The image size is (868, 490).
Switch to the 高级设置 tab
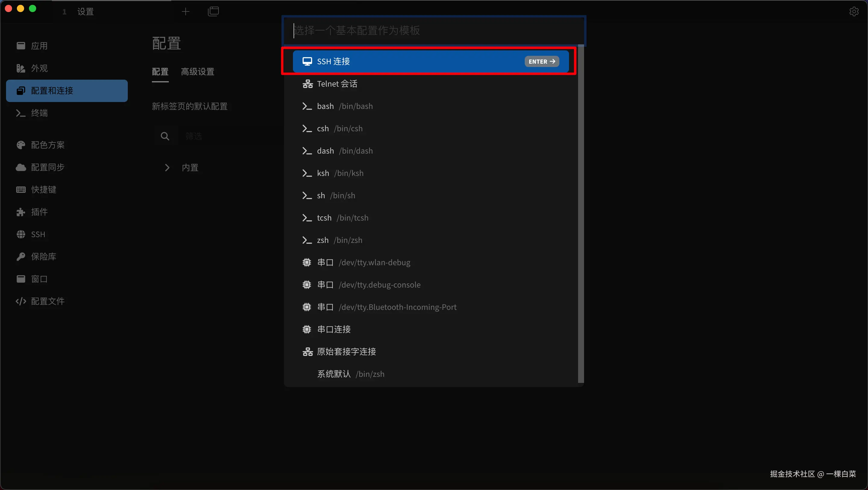197,72
